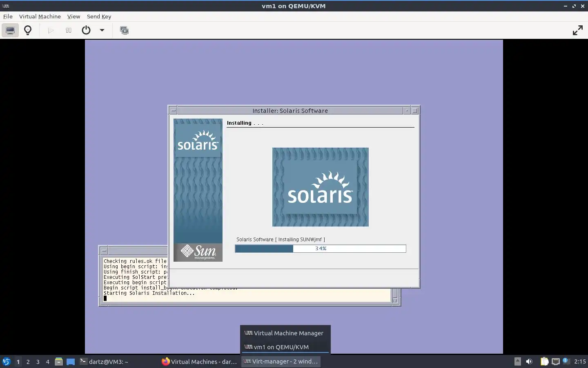The width and height of the screenshot is (588, 368).
Task: Maximize the Solaris installer window
Action: [414, 110]
